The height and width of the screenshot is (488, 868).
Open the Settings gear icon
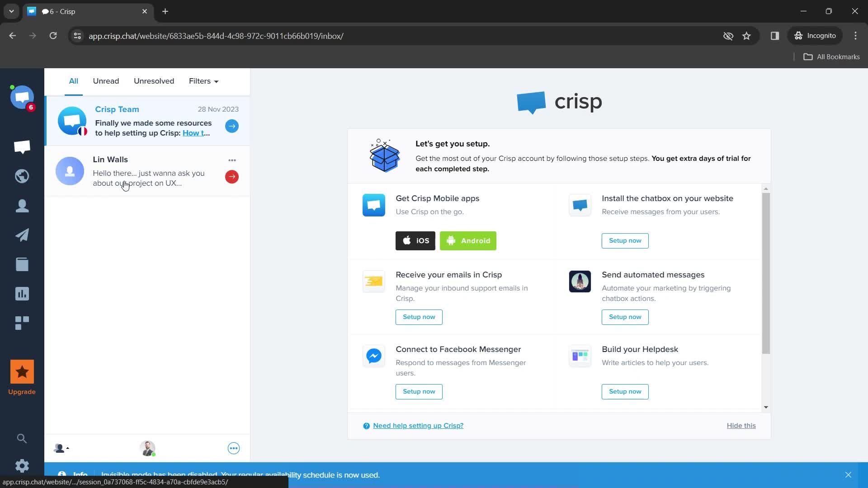pos(22,466)
